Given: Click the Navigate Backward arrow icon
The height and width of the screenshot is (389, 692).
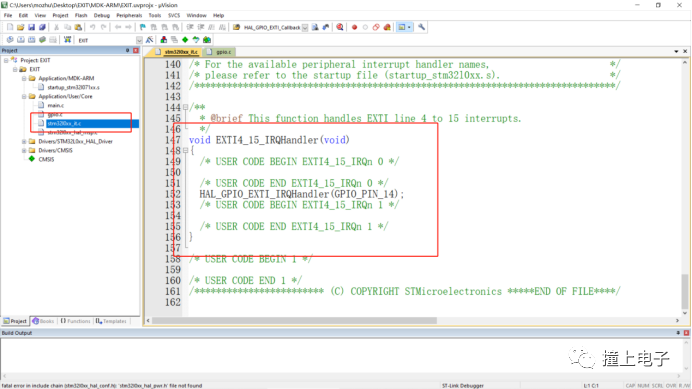Looking at the screenshot, I should tap(118, 27).
